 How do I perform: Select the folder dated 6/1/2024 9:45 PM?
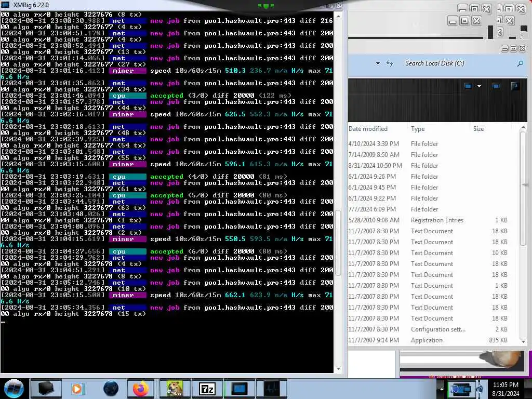433,187
